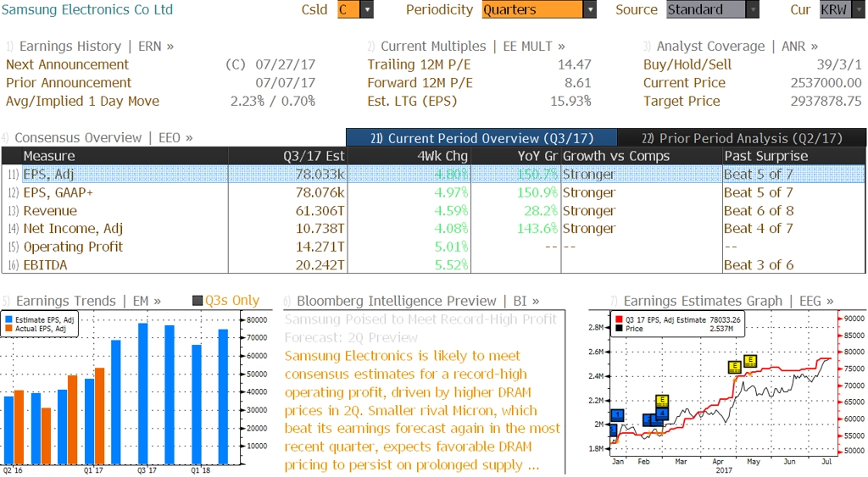
Task: Toggle the Q3s Only checkbox
Action: point(197,301)
